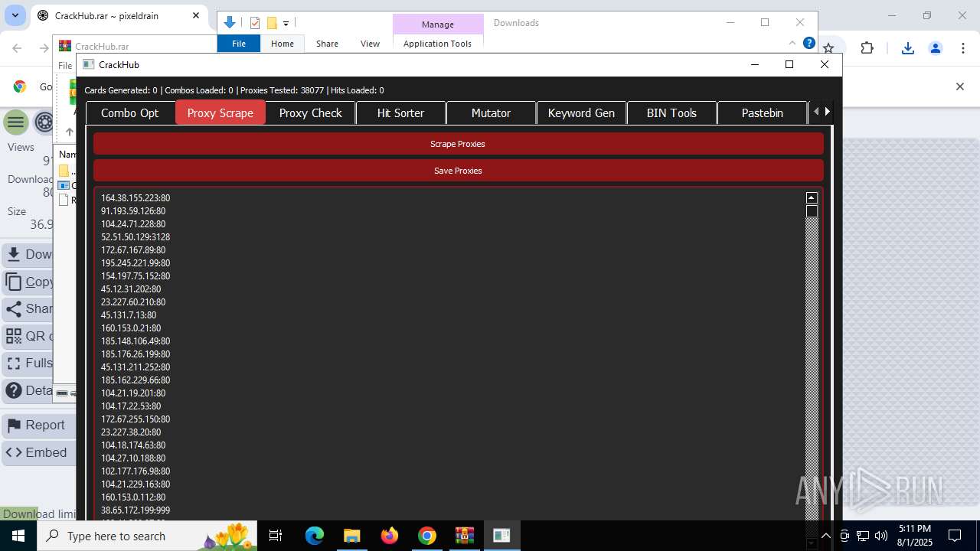Collapse the Explorer ribbon with chevron
Viewport: 980px width, 551px height.
pos(792,44)
